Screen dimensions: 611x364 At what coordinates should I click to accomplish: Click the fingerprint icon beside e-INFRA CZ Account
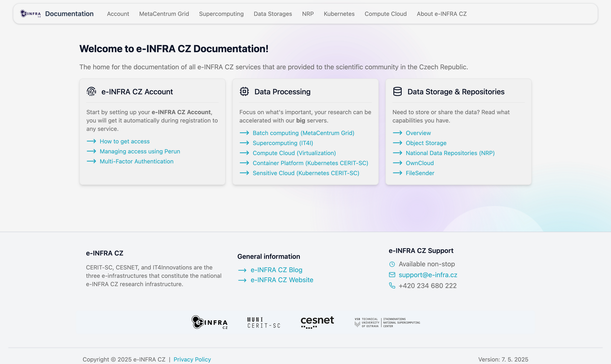[x=91, y=92]
